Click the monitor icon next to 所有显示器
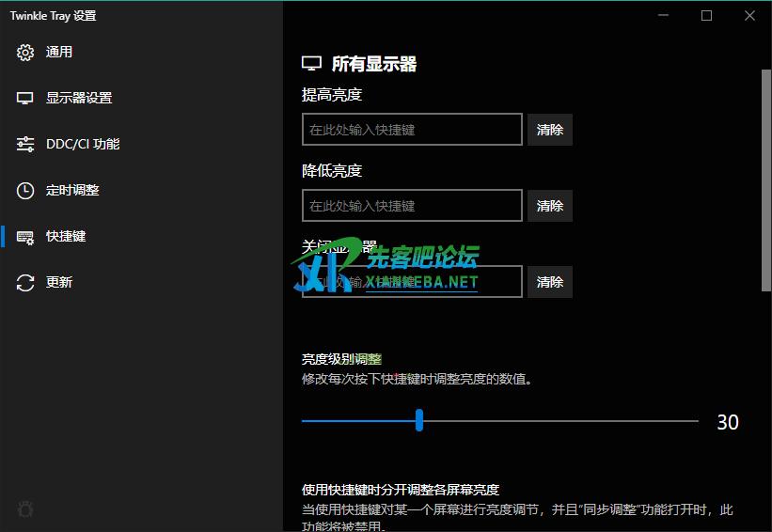772x532 pixels. 311,64
